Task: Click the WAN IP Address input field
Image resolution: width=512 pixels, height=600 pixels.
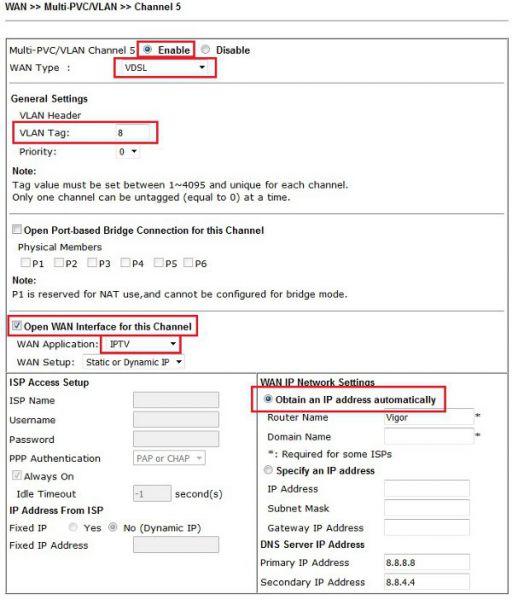Action: pos(427,489)
